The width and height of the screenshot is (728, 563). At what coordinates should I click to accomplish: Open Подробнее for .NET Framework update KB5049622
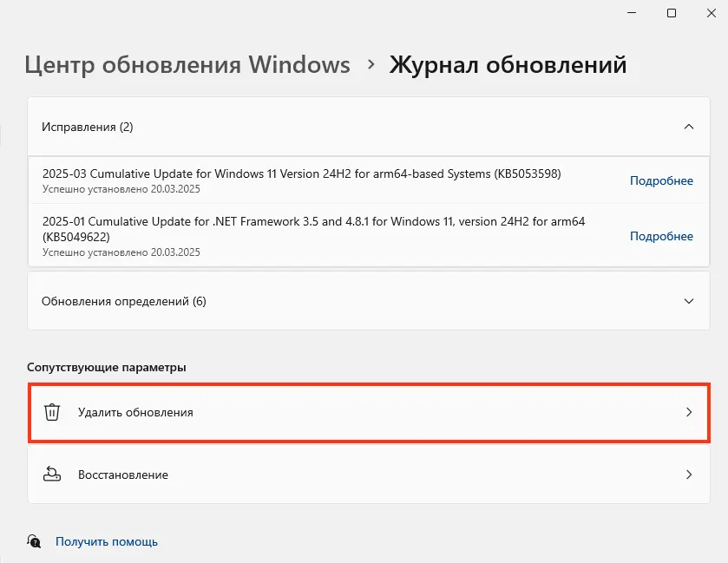[x=661, y=236]
